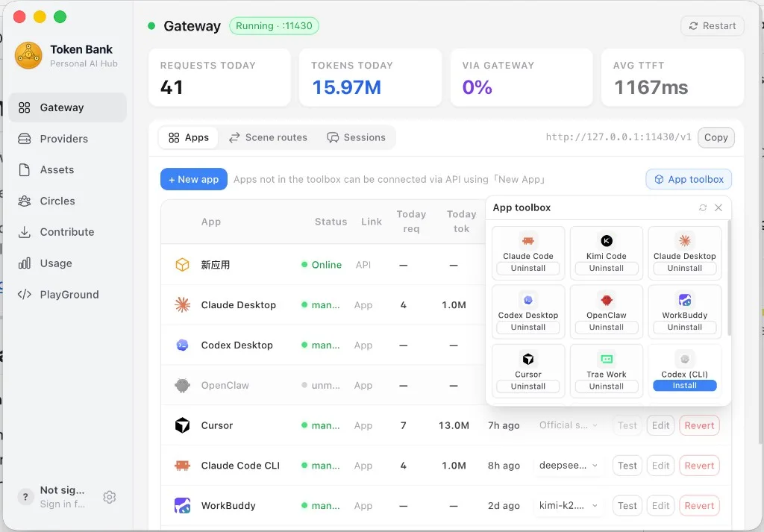Uninstall WorkBuddy from toolbox
This screenshot has height=532, width=764.
[685, 327]
